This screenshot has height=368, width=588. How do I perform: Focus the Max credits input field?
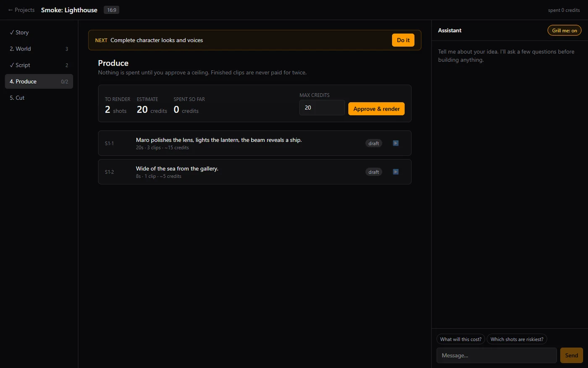coord(322,108)
